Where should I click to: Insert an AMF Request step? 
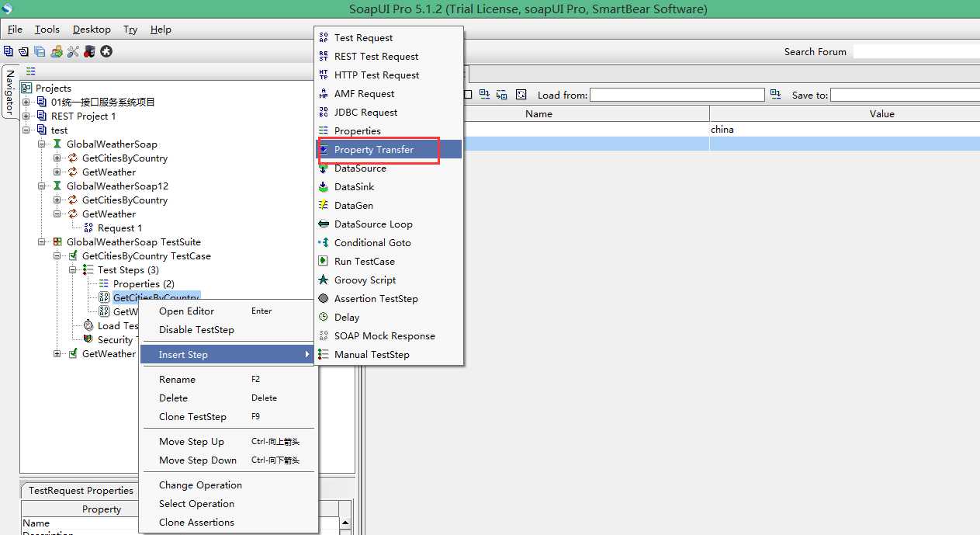click(389, 93)
